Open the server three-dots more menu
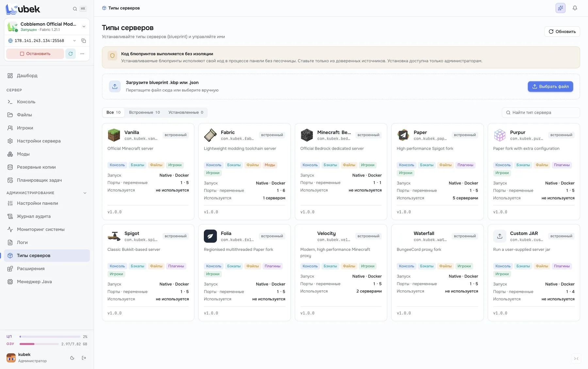Viewport: 588px width, 369px height. [82, 54]
